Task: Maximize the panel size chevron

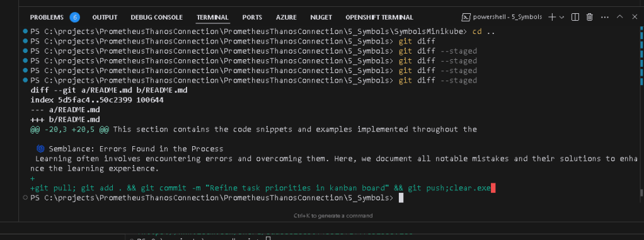Action: point(620,17)
